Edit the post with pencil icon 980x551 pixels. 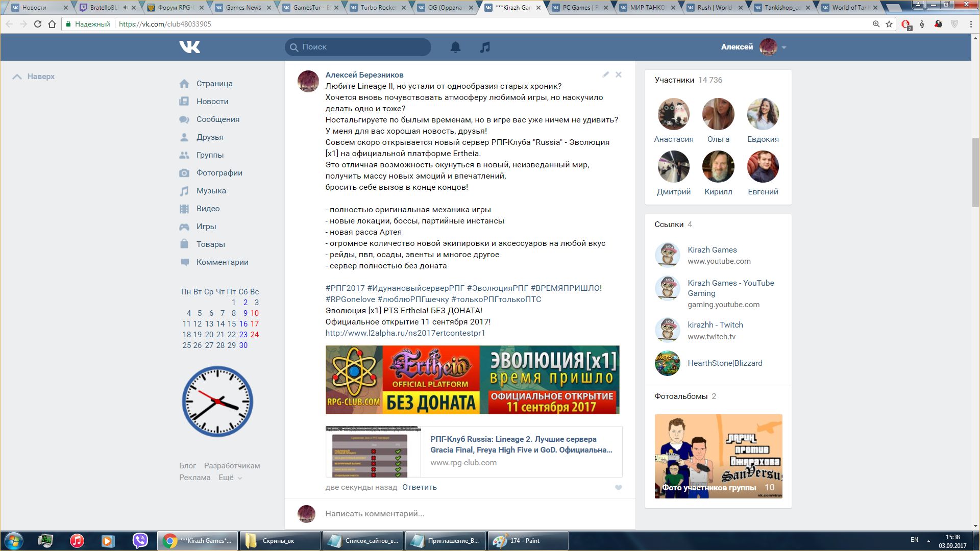[605, 74]
